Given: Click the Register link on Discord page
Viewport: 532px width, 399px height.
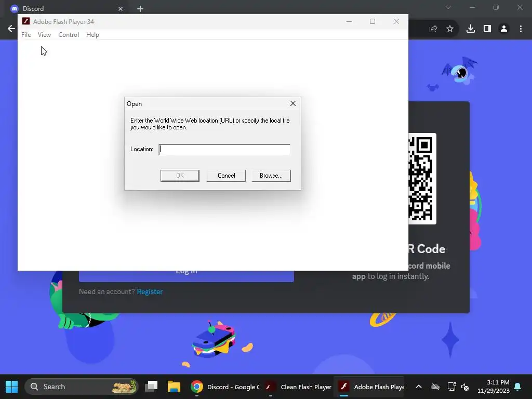Looking at the screenshot, I should pos(150,291).
